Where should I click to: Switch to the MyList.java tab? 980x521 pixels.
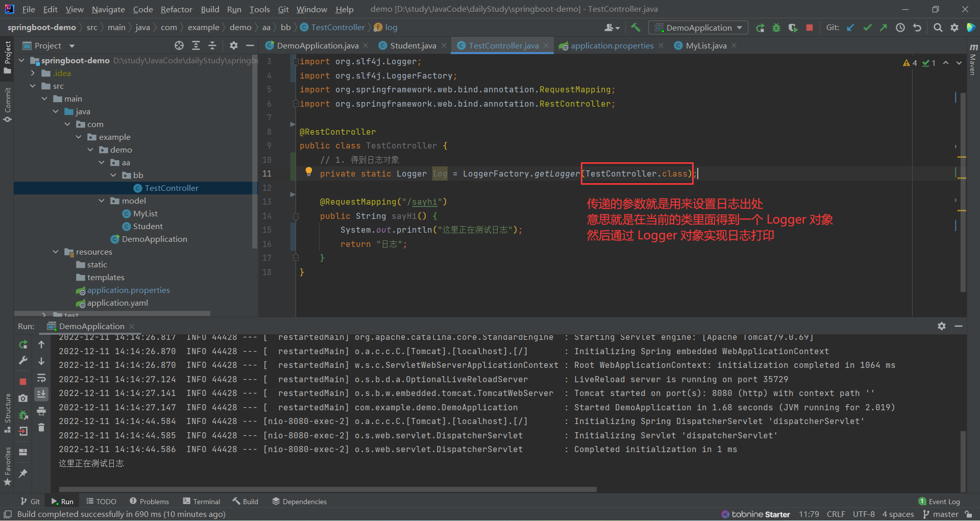pyautogui.click(x=705, y=46)
